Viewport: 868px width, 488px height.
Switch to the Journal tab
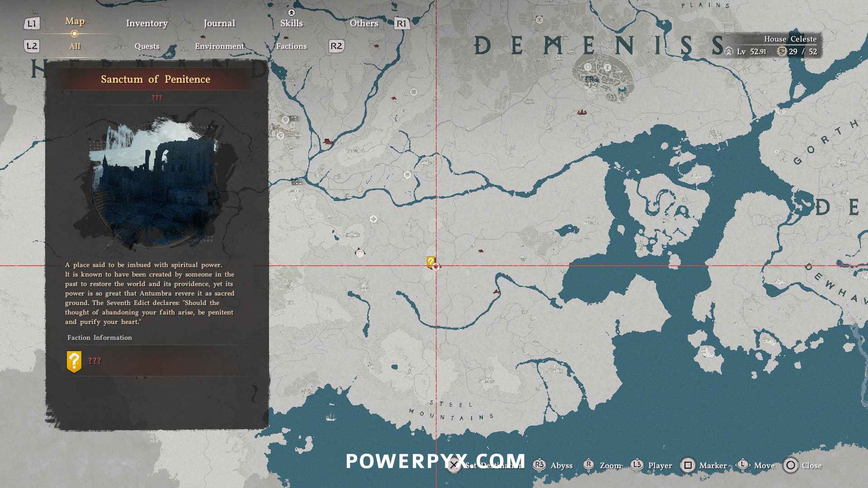click(219, 23)
